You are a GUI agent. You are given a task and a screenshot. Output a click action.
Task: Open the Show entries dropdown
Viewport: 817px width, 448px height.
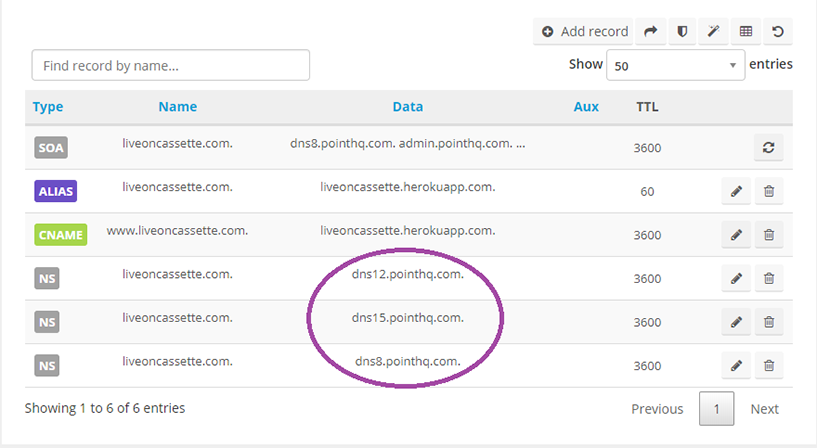pyautogui.click(x=675, y=65)
